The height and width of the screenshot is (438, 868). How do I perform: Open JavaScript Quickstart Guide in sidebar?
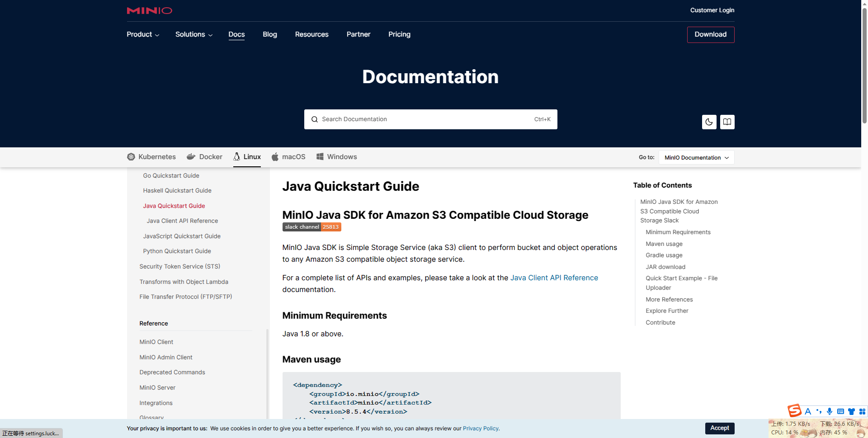point(182,236)
